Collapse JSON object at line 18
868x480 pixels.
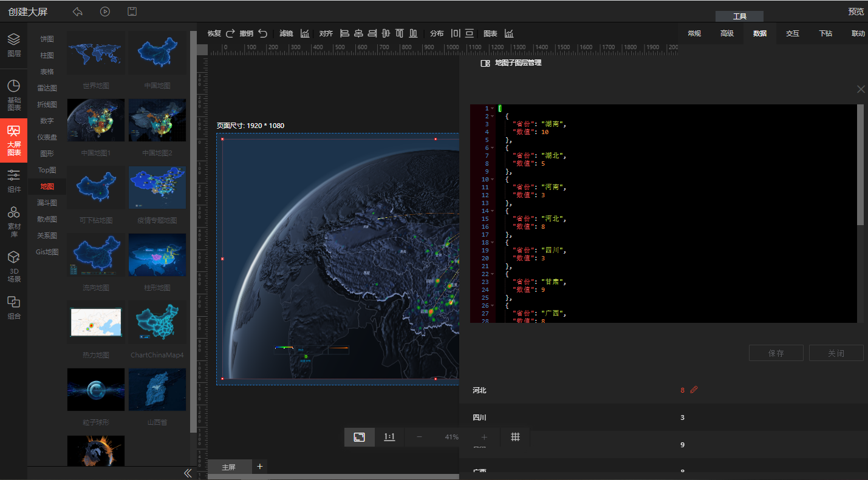(x=492, y=242)
